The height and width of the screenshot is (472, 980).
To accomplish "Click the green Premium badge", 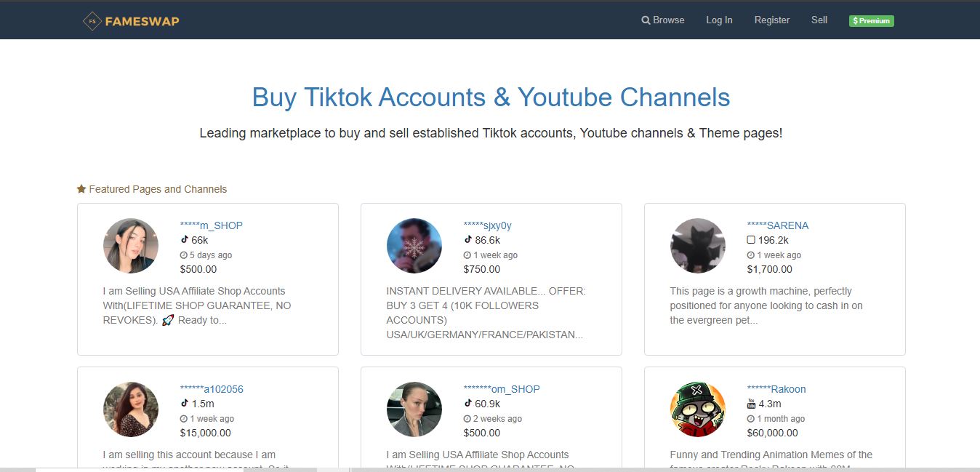I will pyautogui.click(x=871, y=21).
